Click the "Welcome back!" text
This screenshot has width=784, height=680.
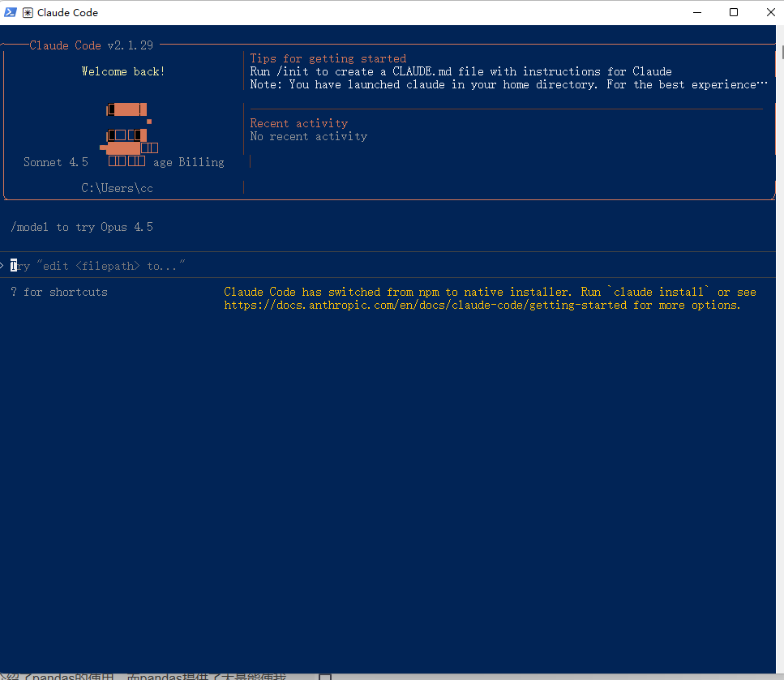123,71
